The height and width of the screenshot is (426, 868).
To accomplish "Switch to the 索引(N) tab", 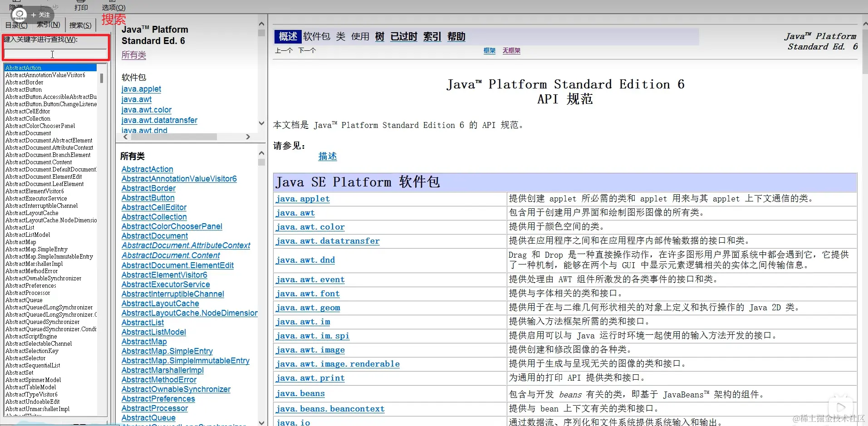I will (48, 24).
